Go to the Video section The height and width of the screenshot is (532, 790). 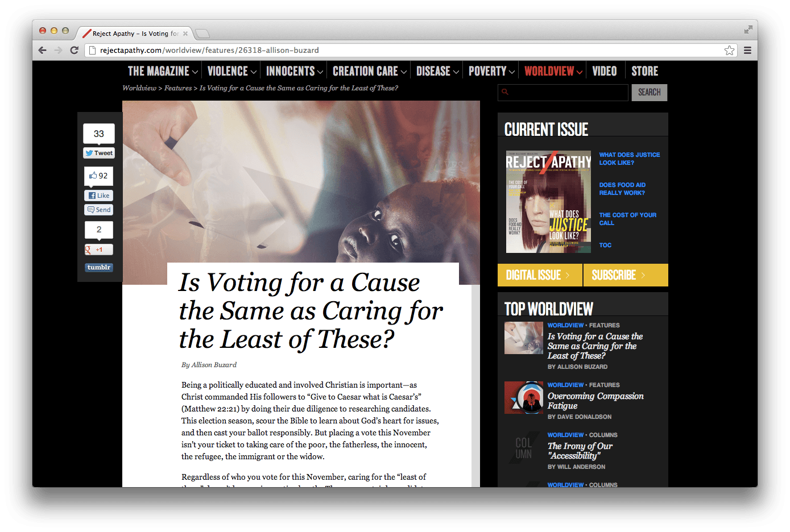[x=604, y=71]
